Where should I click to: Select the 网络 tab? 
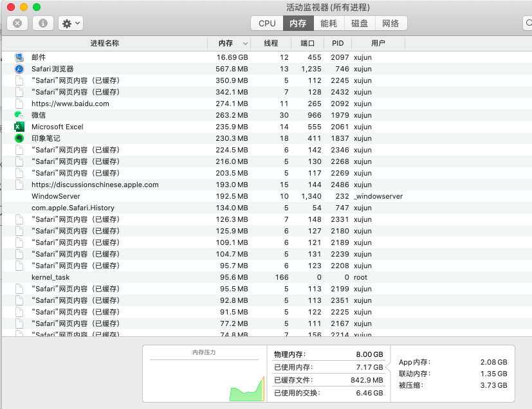tap(390, 23)
